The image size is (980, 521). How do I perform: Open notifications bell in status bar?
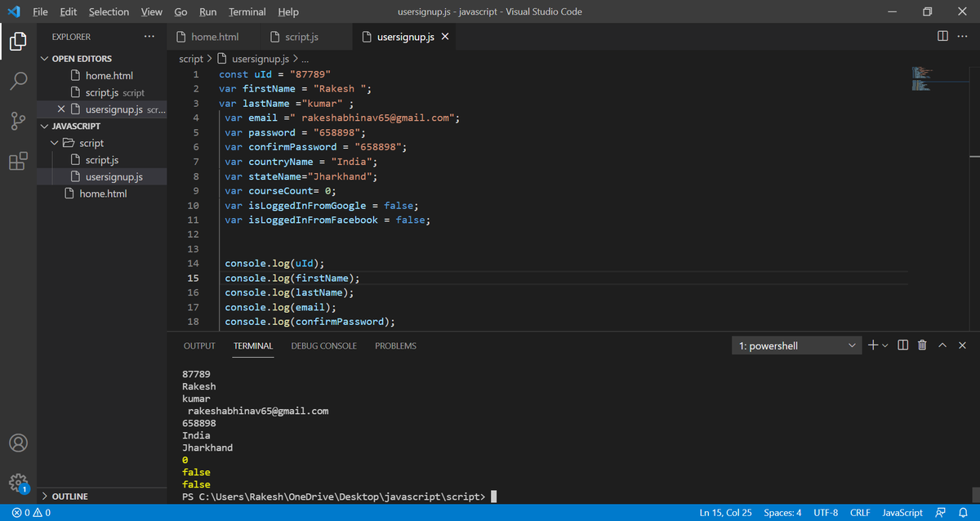tap(963, 513)
